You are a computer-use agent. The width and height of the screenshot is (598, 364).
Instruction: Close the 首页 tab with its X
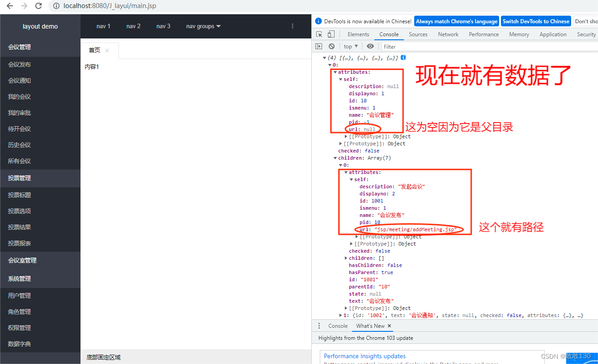pyautogui.click(x=107, y=51)
